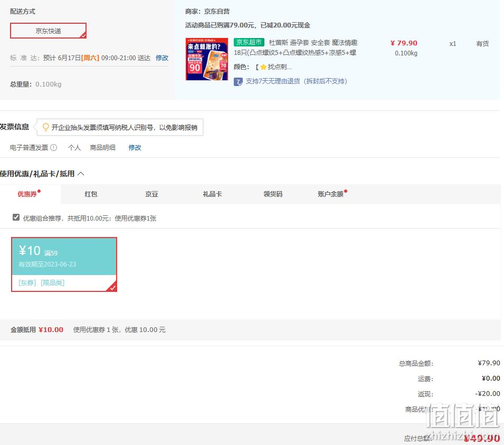The height and width of the screenshot is (445, 504).
Task: Click the 返现 -¥20.00 value
Action: click(487, 394)
